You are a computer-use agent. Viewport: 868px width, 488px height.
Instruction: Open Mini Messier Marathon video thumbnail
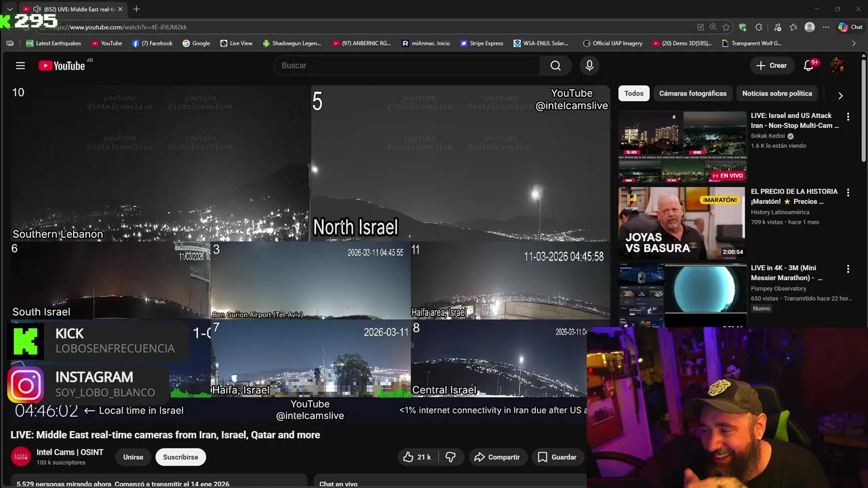coord(682,296)
